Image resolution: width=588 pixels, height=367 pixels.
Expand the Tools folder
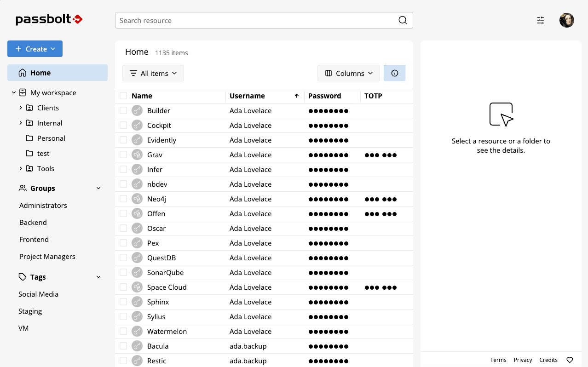pos(21,168)
